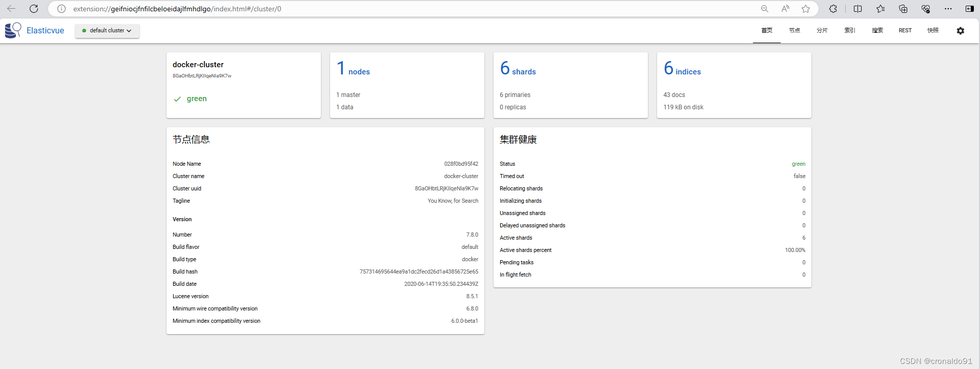The image size is (980, 369).
Task: Open the indices card heading link
Action: (x=682, y=68)
